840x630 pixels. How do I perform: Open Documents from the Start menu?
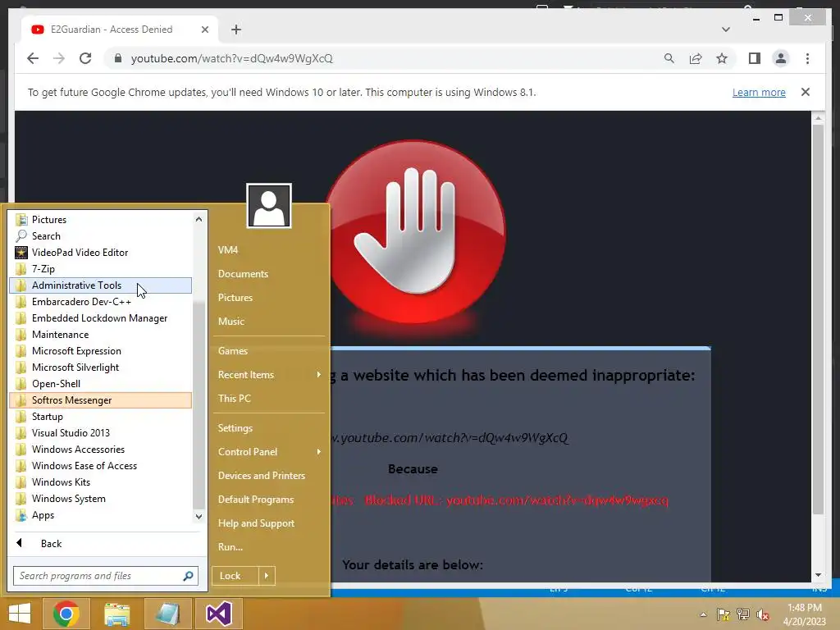click(x=243, y=274)
